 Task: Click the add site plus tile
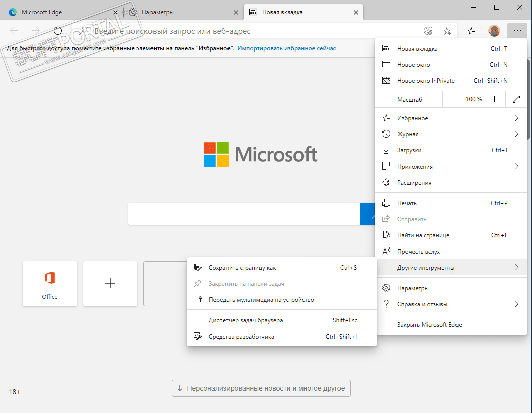pos(110,284)
